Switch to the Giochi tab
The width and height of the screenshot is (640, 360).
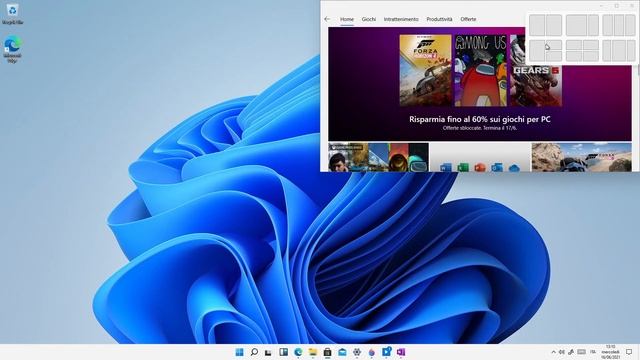point(369,19)
